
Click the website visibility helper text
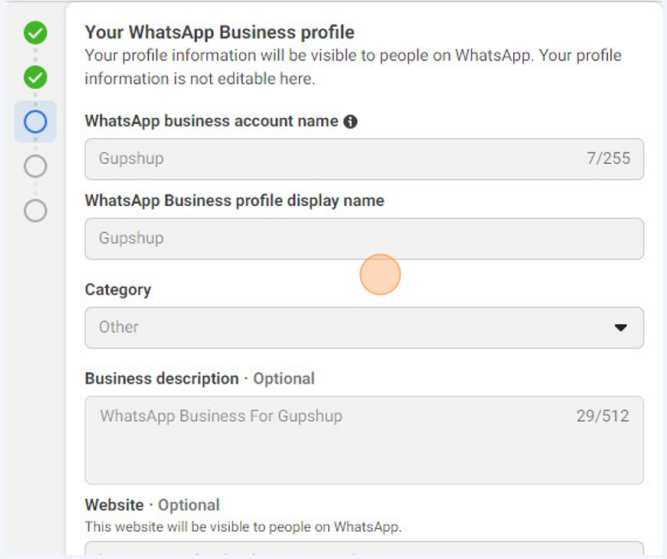[x=243, y=527]
